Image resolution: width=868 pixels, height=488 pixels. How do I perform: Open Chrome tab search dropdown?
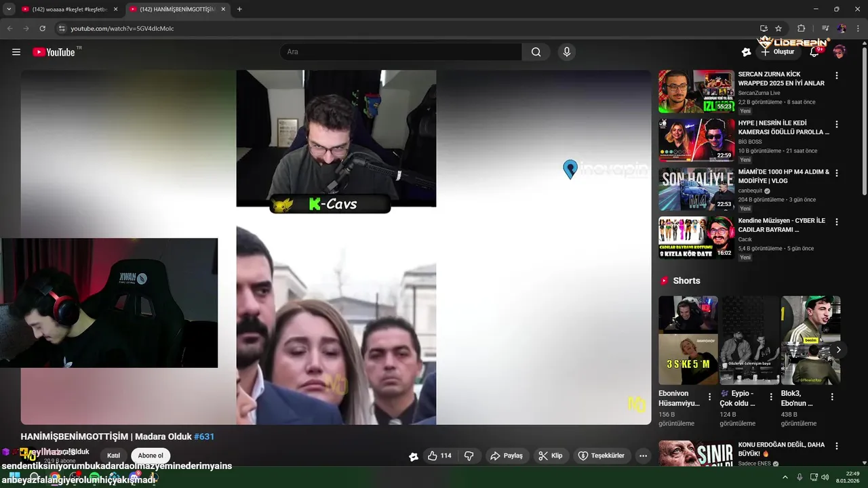coord(9,9)
